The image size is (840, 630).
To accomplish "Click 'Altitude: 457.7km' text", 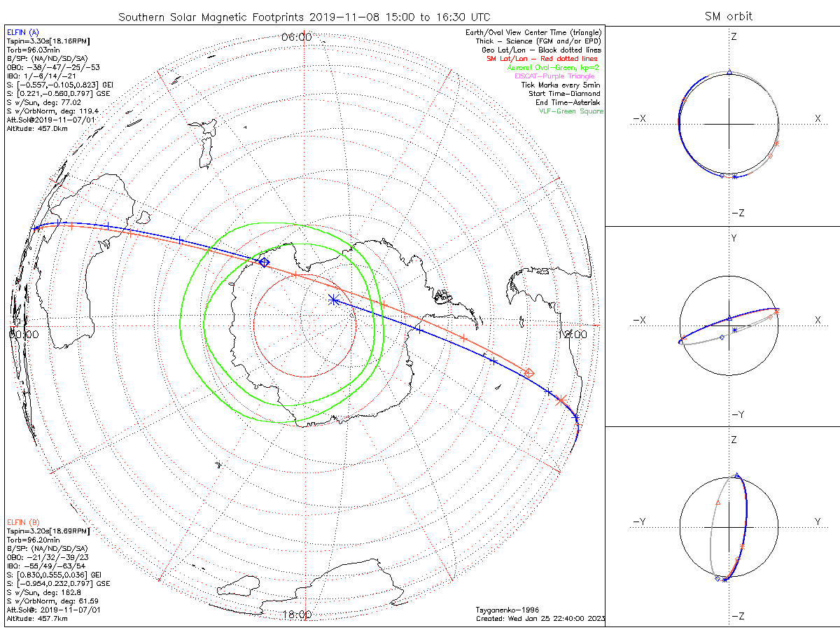I will pos(37,619).
